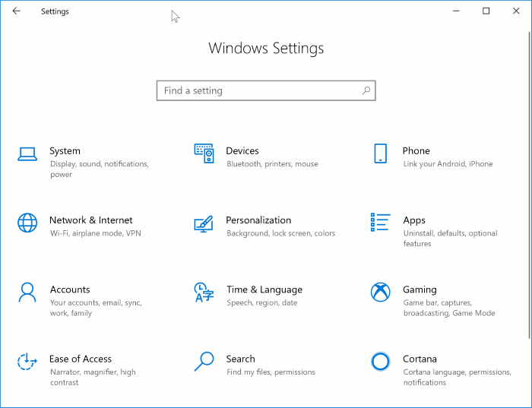Select the Phone icon

[380, 153]
